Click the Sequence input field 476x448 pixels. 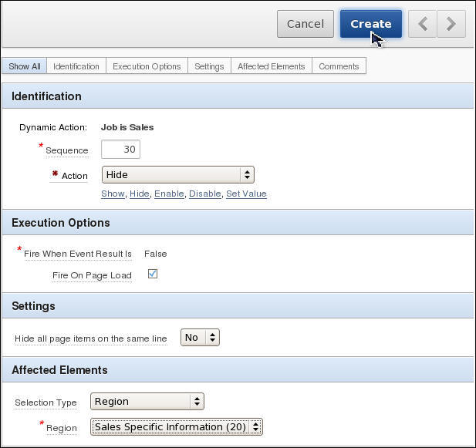[x=120, y=149]
